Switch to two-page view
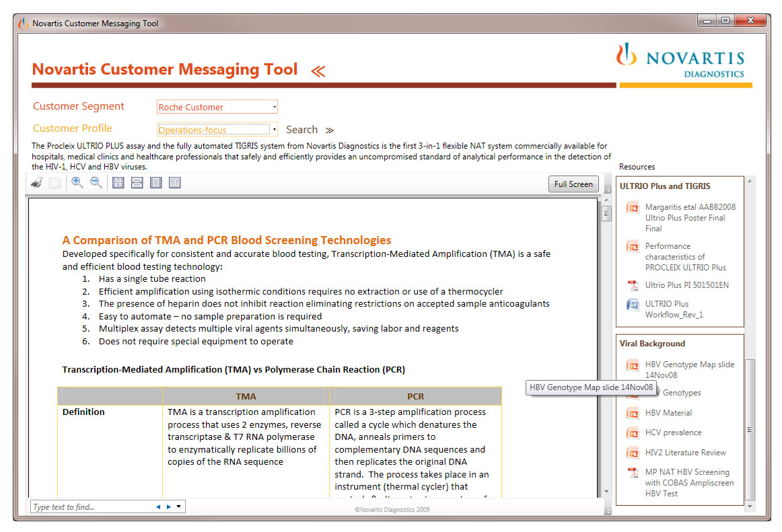This screenshot has height=532, width=782. click(174, 183)
